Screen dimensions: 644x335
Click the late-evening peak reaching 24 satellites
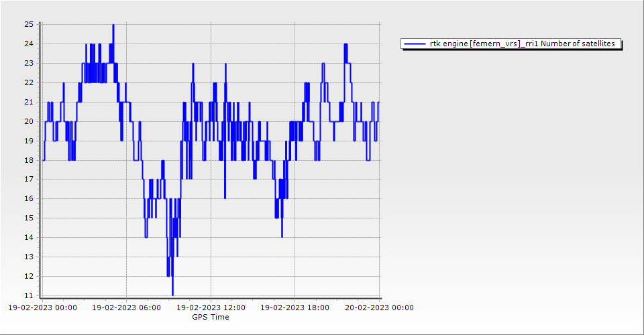click(x=345, y=44)
